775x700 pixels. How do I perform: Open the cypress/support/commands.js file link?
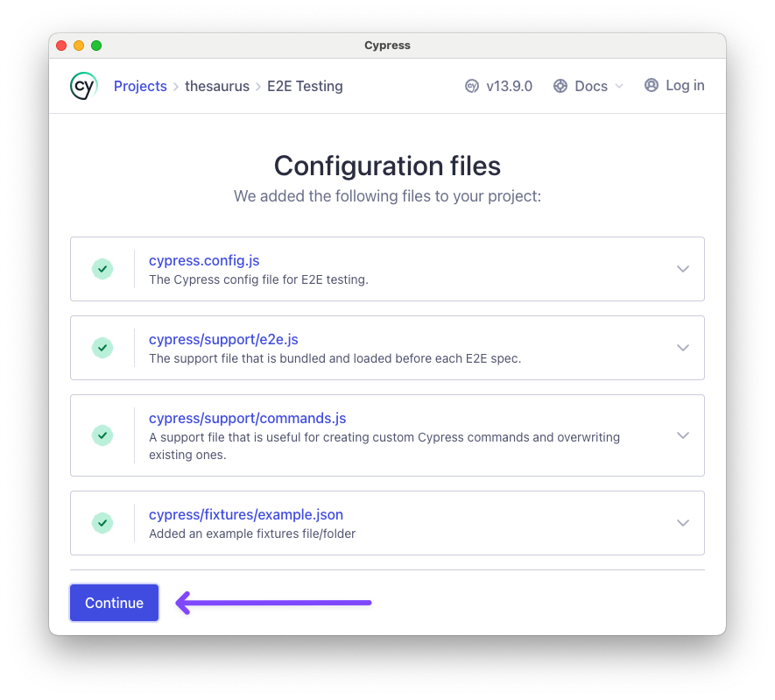[247, 418]
